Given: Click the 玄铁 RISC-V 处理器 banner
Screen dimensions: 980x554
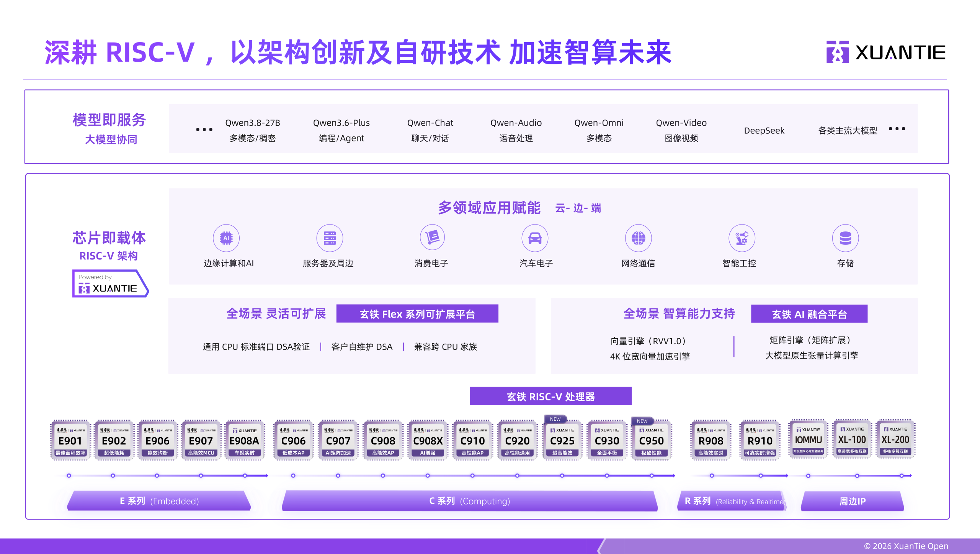Looking at the screenshot, I should [x=550, y=396].
